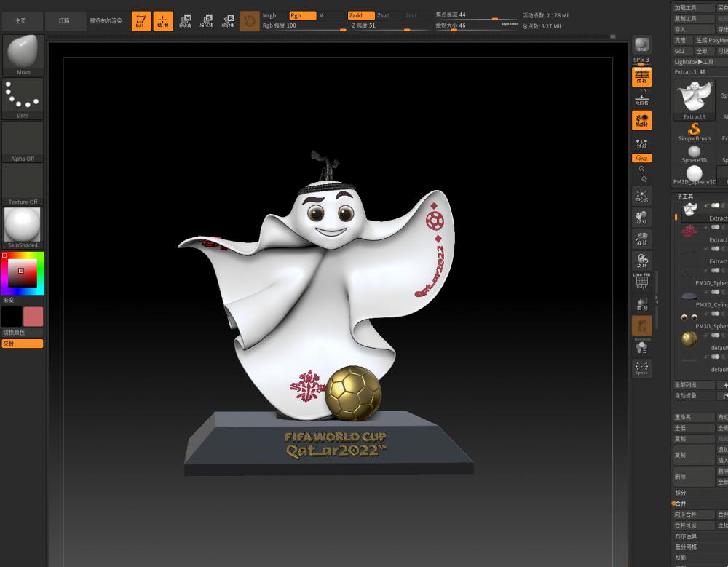Click the Edit mode button

point(141,21)
